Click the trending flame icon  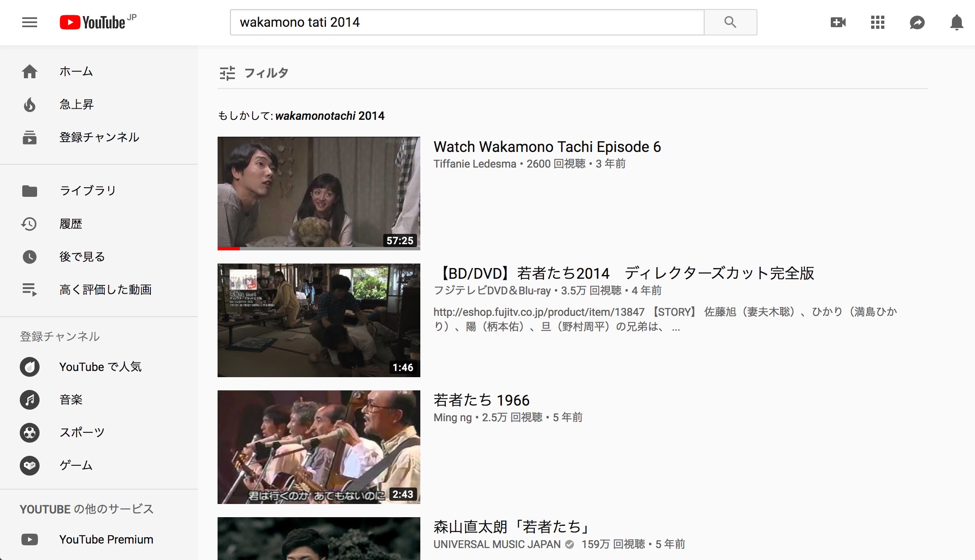point(30,105)
